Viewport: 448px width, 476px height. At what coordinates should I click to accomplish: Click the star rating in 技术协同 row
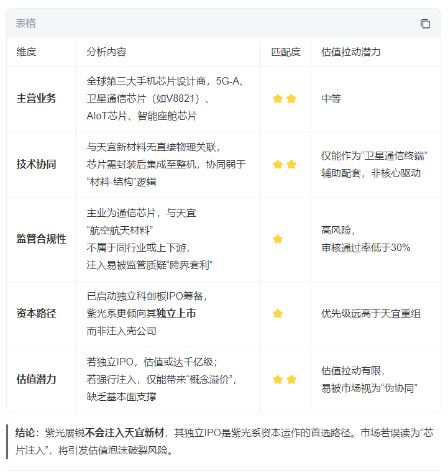285,165
